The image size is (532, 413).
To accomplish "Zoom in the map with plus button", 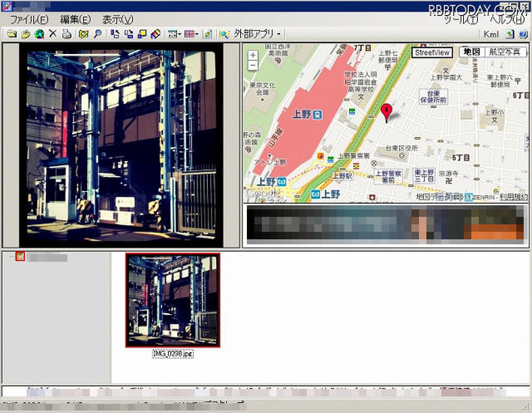I will [253, 55].
